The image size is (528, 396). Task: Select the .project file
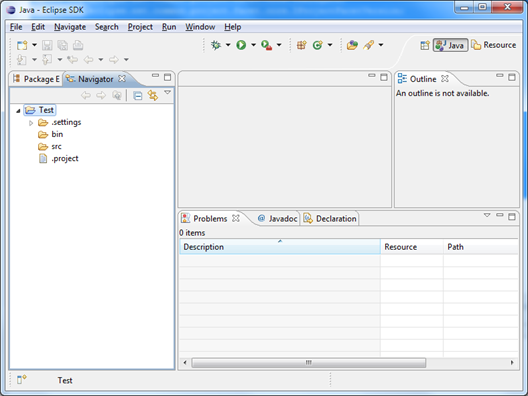coord(59,159)
